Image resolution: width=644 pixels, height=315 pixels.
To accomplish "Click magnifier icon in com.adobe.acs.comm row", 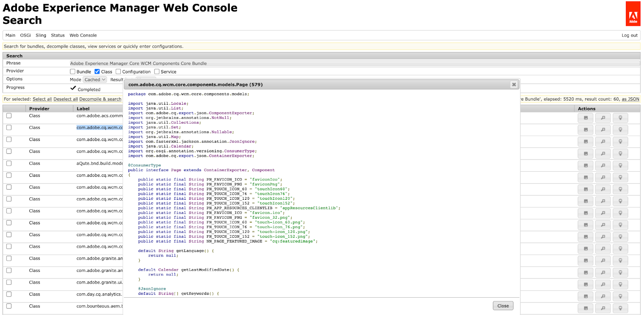I will point(603,118).
